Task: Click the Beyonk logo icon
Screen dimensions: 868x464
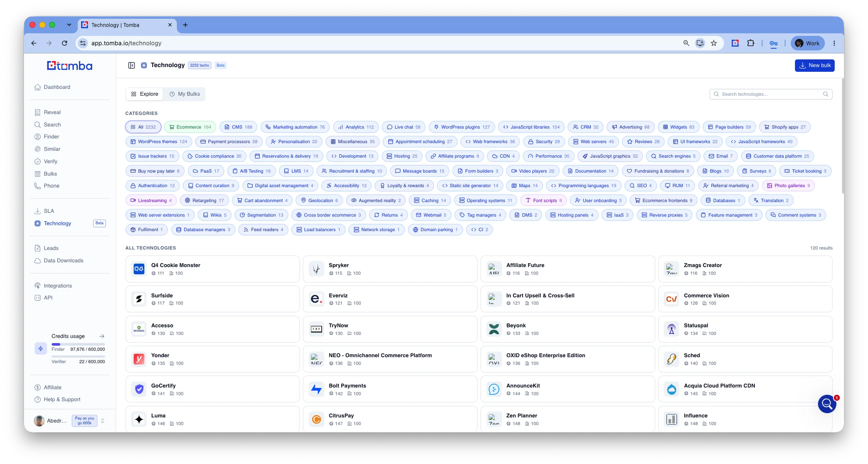Action: (494, 329)
